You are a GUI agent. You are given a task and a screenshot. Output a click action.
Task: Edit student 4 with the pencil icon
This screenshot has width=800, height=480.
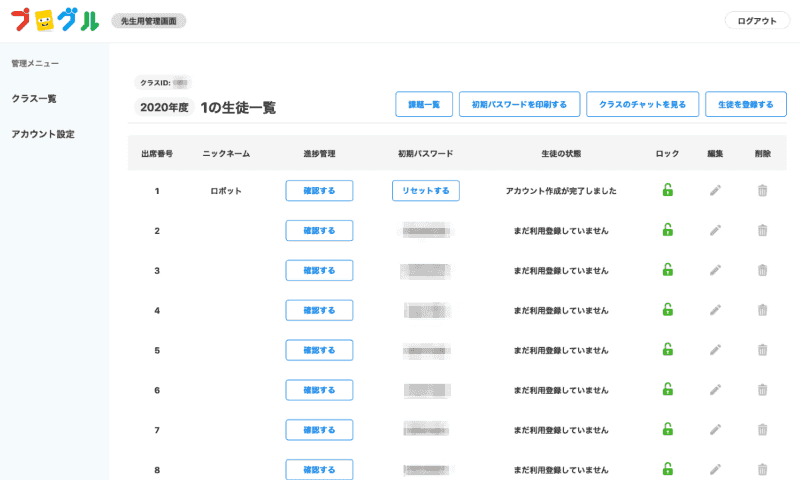click(x=715, y=310)
